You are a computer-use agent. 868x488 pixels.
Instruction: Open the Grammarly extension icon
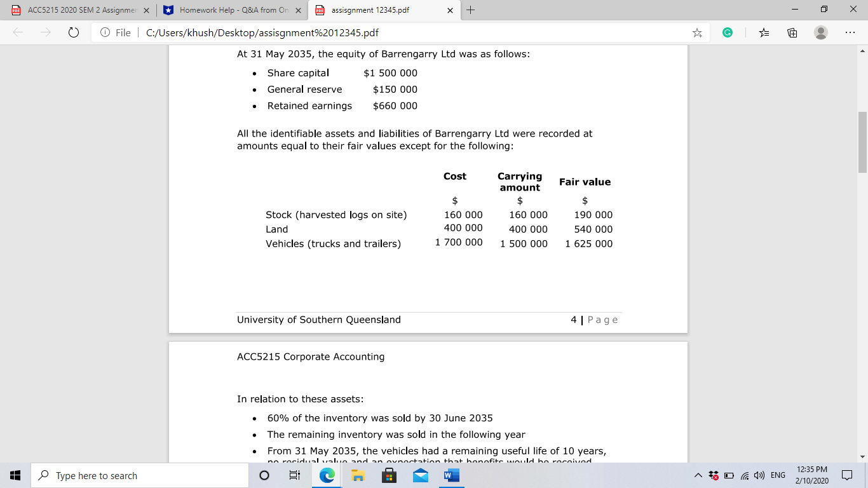click(x=728, y=32)
